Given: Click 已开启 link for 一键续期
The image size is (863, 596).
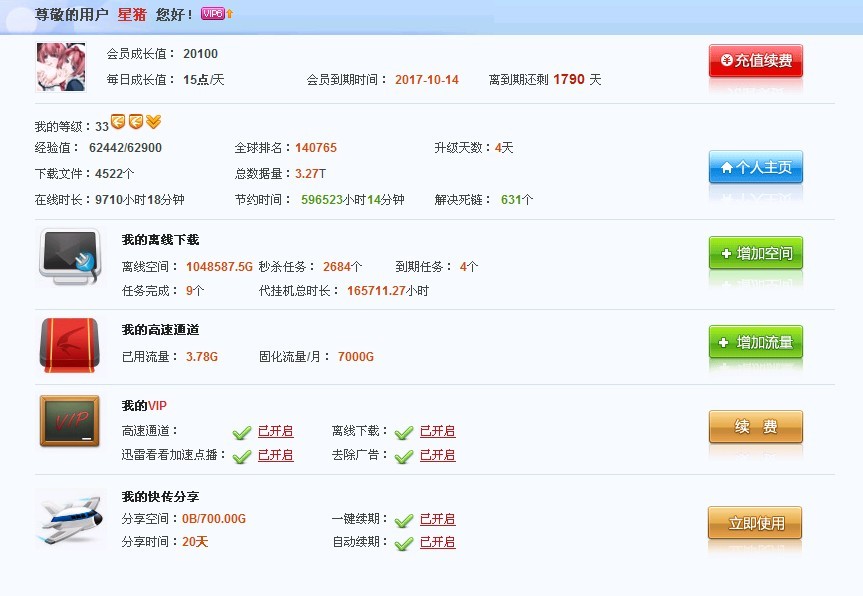Looking at the screenshot, I should (437, 519).
